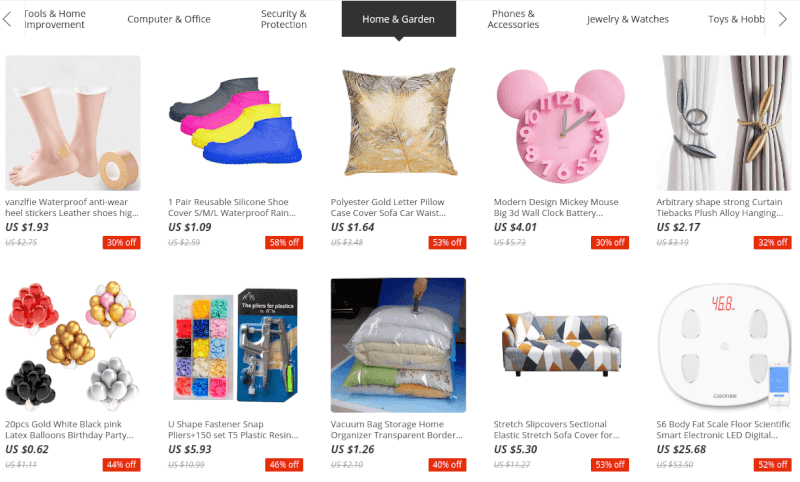Select the Toys & Hobbies category tab
Viewport: 800px width, 482px height.
736,19
